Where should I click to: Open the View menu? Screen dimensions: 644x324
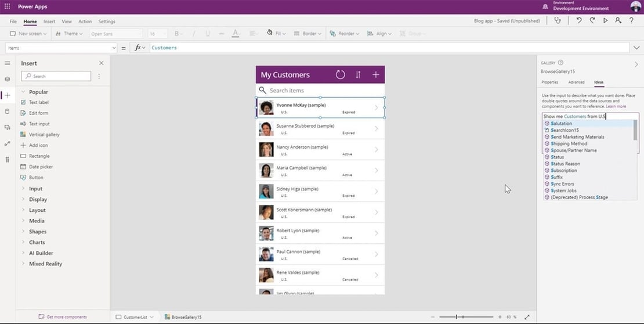[67, 21]
